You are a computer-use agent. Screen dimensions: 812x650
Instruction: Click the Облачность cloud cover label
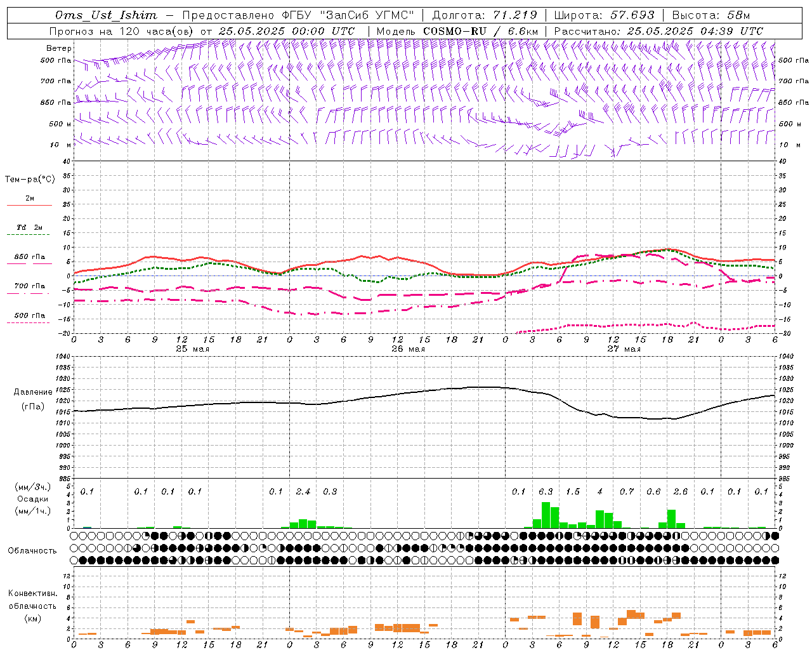(32, 550)
